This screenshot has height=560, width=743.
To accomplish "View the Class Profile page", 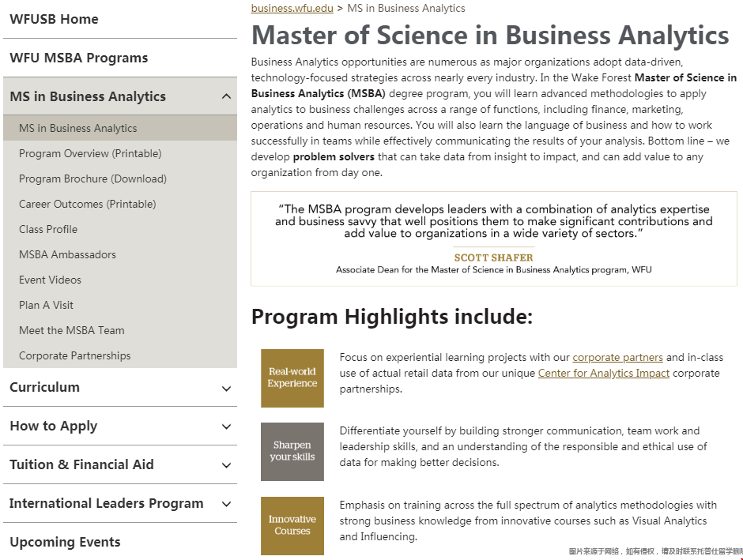I will click(x=48, y=229).
